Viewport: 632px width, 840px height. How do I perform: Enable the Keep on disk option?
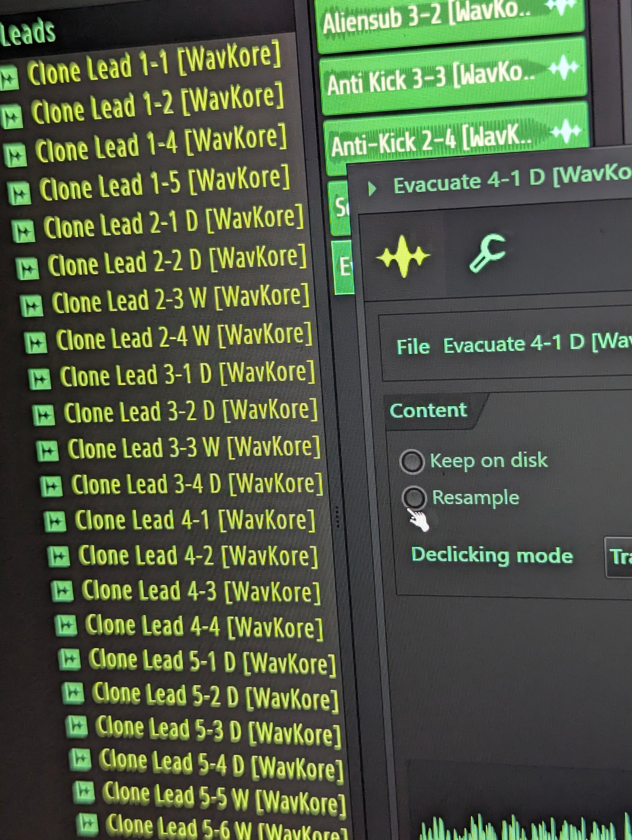(x=412, y=462)
